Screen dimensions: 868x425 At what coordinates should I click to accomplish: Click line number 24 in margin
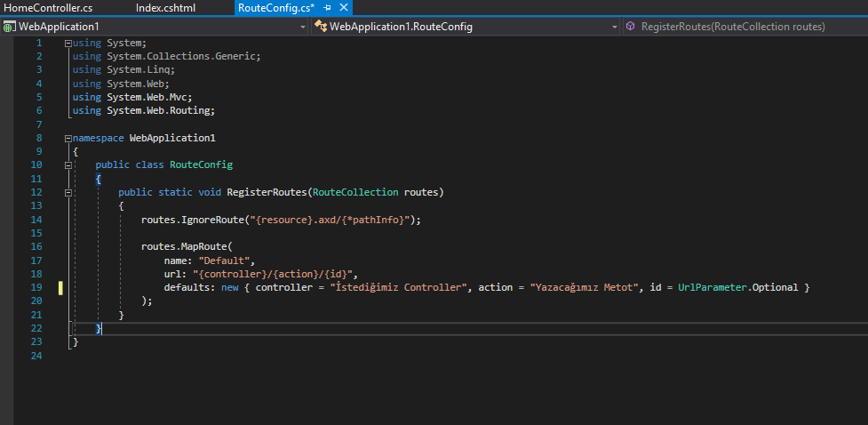36,355
